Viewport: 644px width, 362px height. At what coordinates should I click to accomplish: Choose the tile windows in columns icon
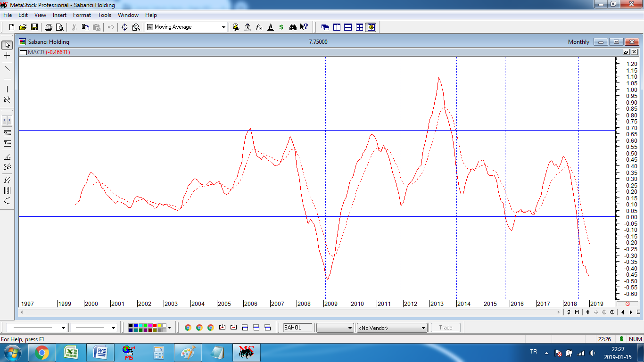[337, 27]
